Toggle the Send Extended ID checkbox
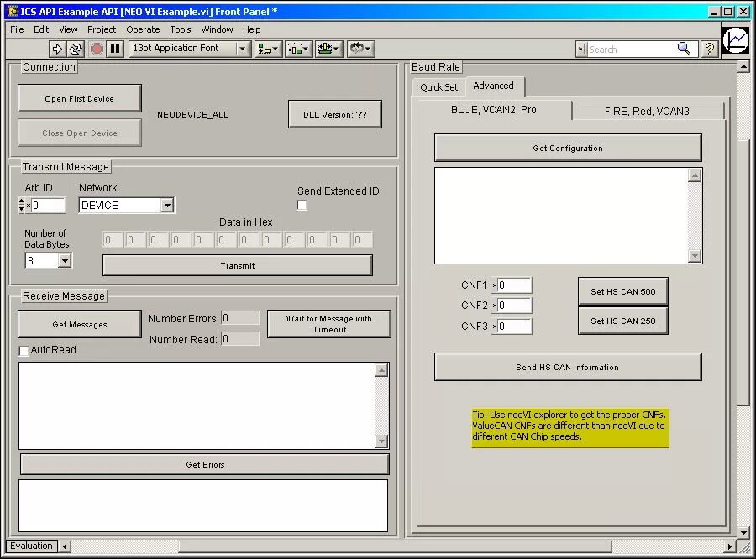The width and height of the screenshot is (756, 559). [x=302, y=206]
